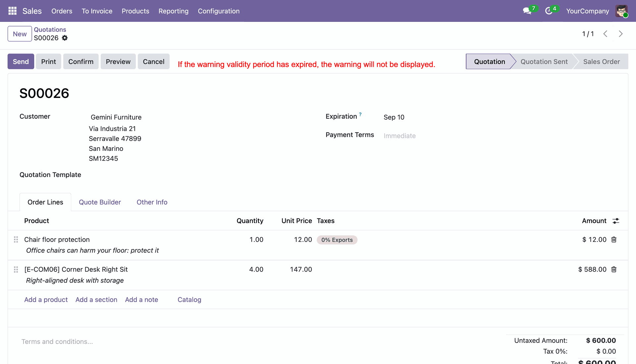Show the Expiration help tooltip question mark
This screenshot has height=364, width=636.
(360, 114)
